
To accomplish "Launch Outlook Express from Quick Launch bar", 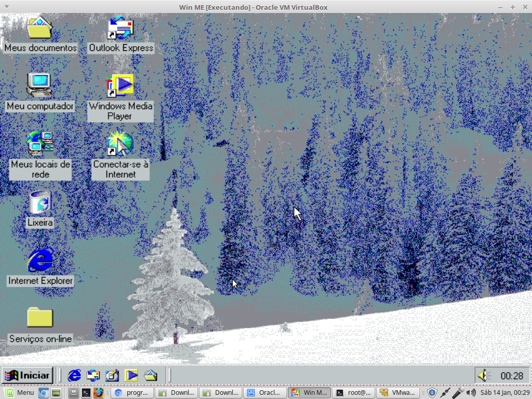I will 94,376.
